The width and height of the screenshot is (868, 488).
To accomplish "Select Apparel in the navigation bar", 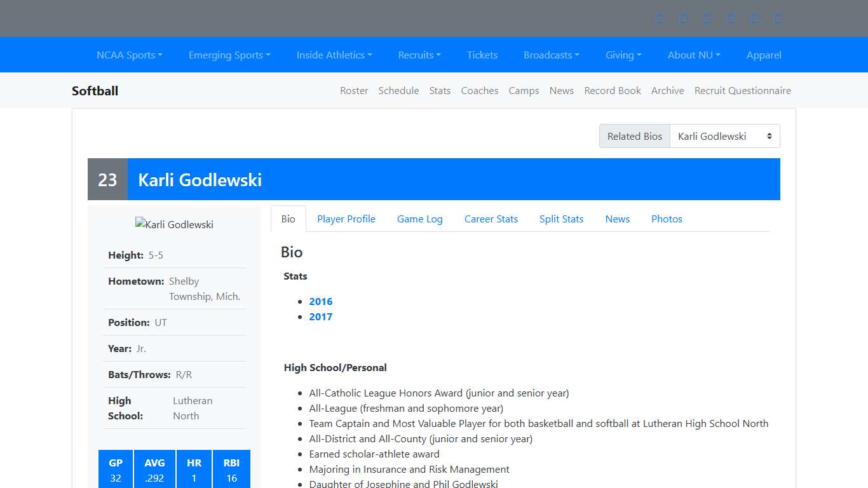I will [x=764, y=55].
